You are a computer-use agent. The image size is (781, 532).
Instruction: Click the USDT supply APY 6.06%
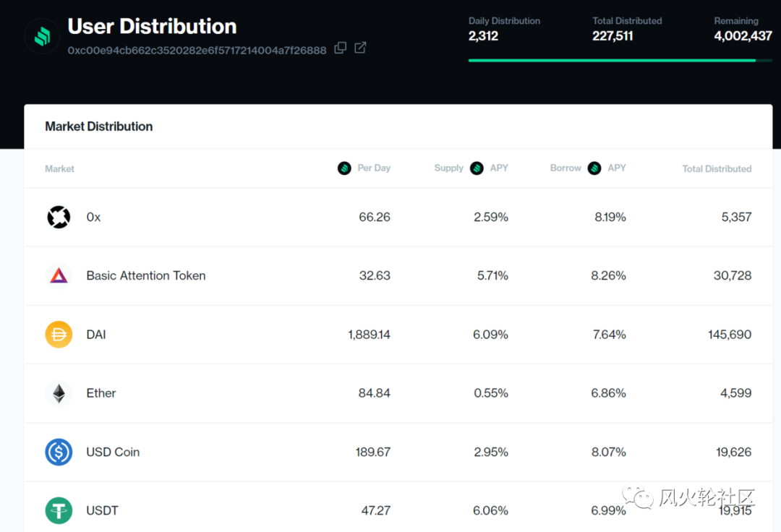[490, 510]
